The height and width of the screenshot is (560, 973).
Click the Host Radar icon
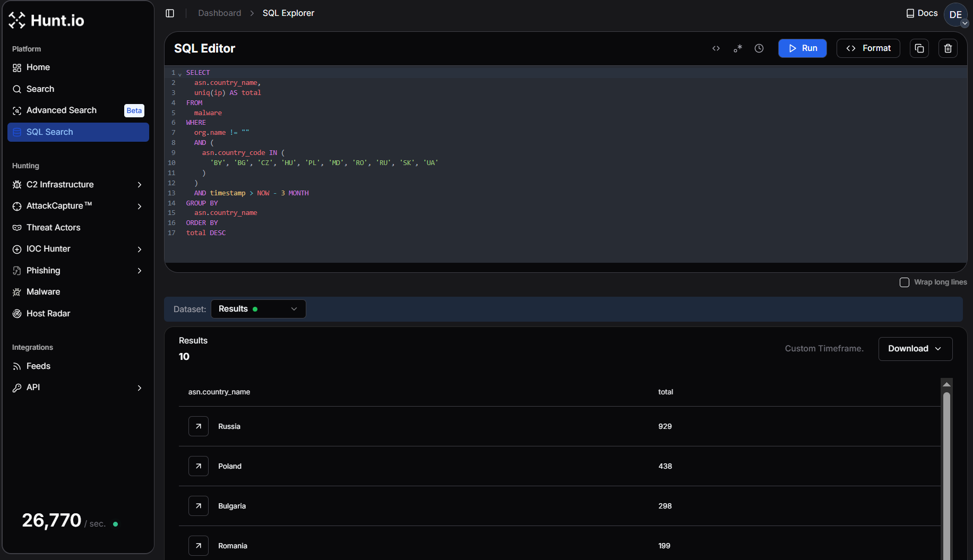tap(17, 314)
